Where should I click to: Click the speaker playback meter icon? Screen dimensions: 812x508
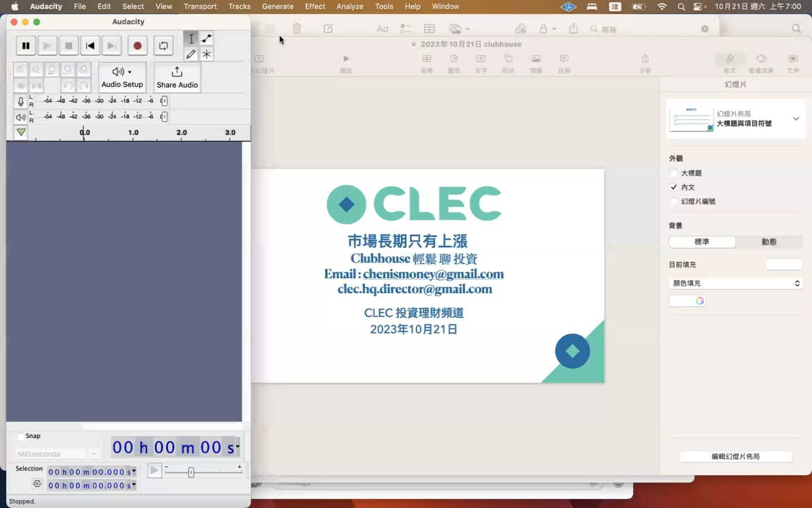click(x=21, y=117)
